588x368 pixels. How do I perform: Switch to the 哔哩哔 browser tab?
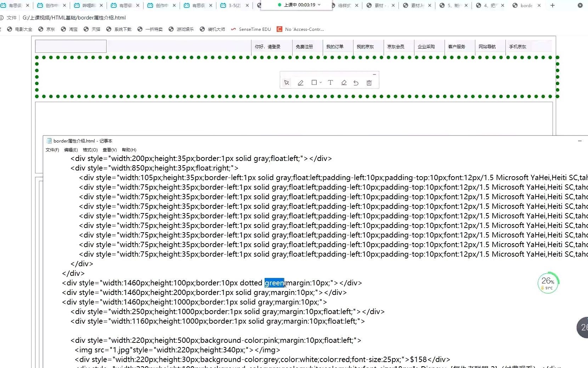(89, 5)
